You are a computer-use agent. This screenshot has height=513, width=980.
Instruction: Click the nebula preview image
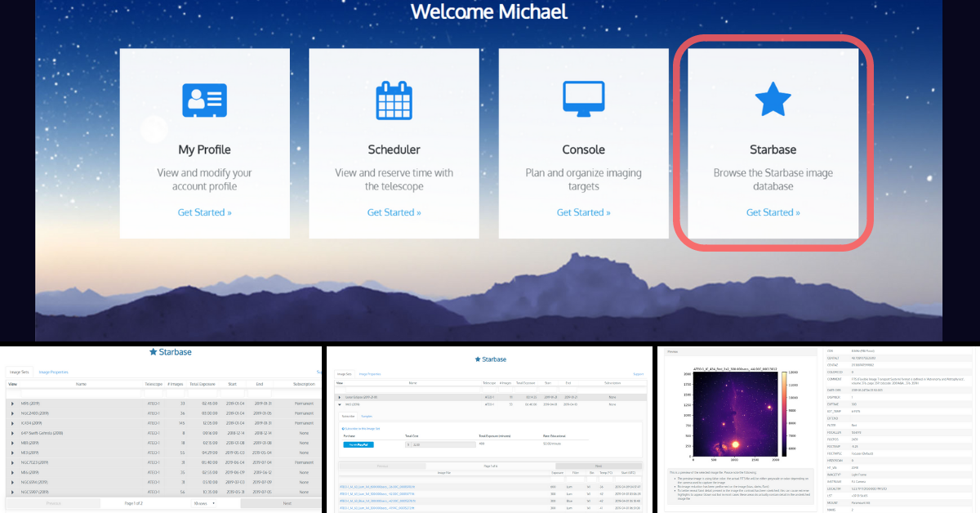[735, 413]
